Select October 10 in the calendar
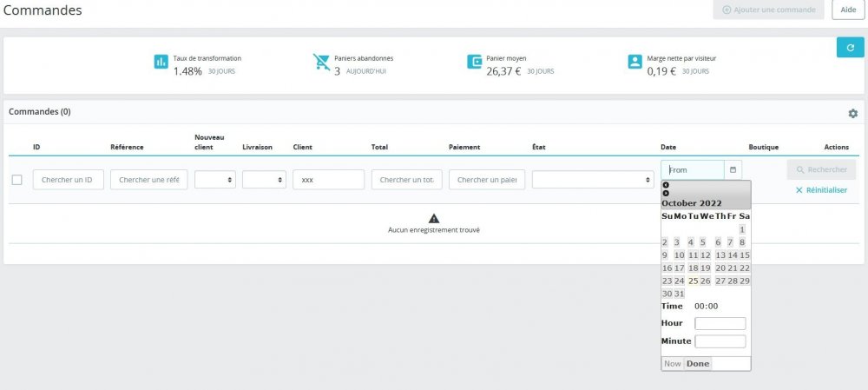Viewport: 868px width, 390px height. point(680,254)
